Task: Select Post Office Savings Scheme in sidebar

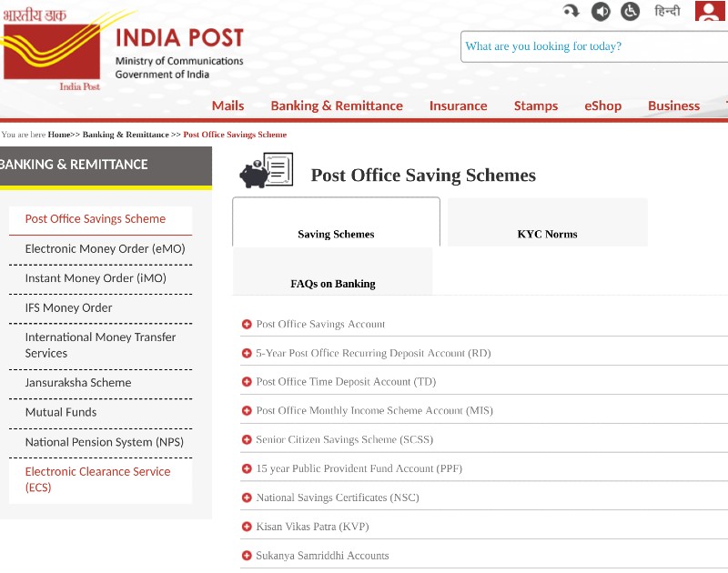Action: click(x=100, y=219)
